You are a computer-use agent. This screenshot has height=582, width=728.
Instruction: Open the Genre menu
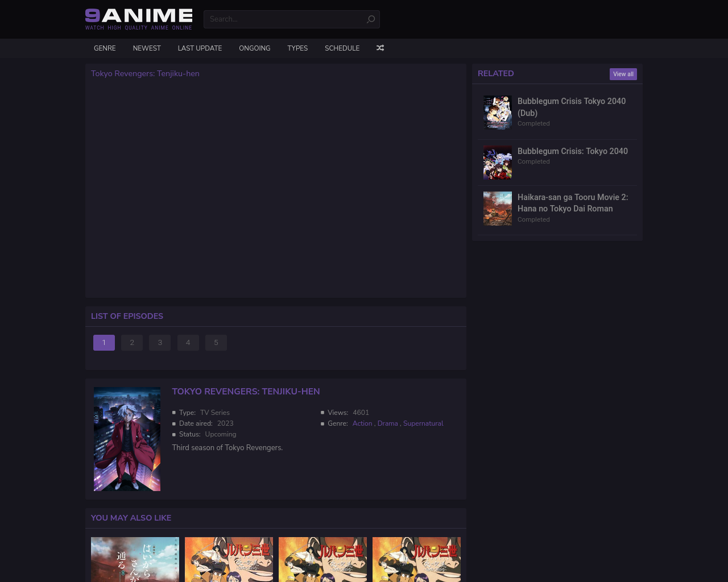click(x=105, y=48)
